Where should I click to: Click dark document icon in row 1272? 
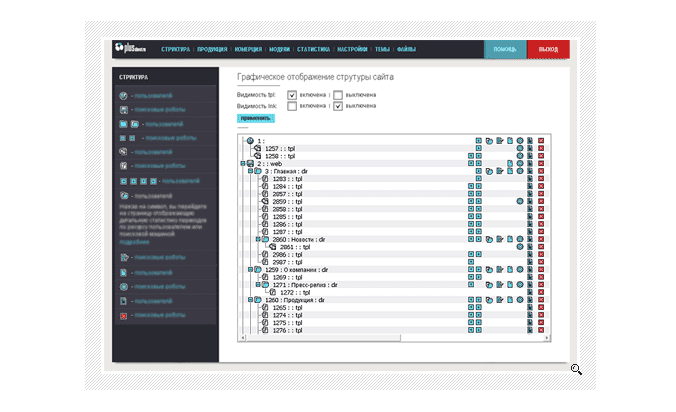(x=530, y=293)
